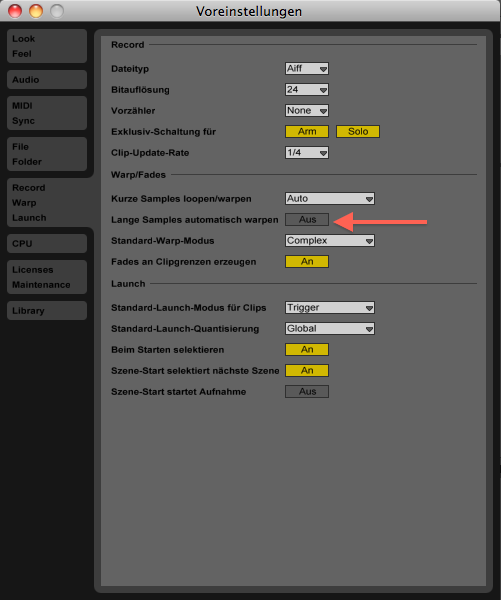The width and height of the screenshot is (501, 600).
Task: Enable Szene-Start startet Aufnahme
Action: 307,392
